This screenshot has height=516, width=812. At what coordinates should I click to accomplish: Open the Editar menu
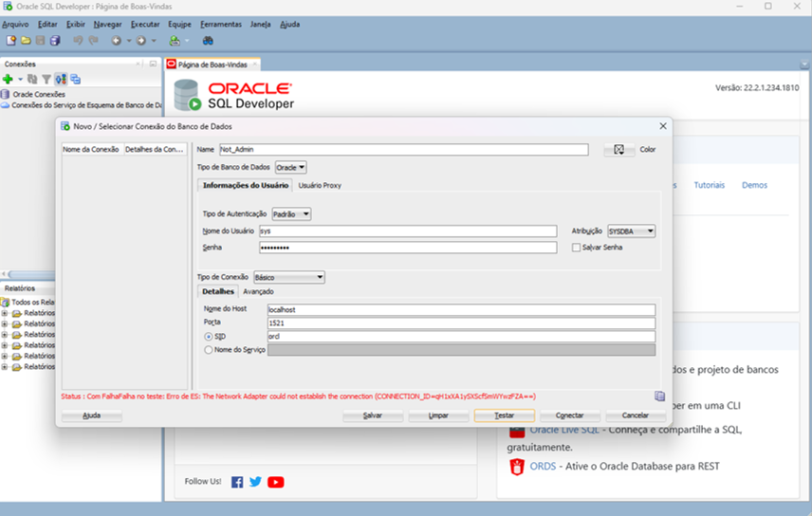tap(47, 25)
